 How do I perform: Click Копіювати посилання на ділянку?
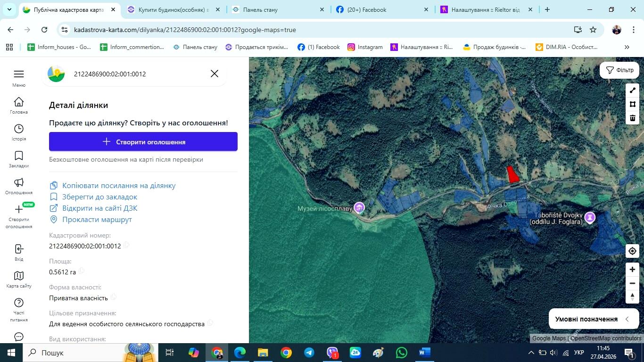[112, 185]
